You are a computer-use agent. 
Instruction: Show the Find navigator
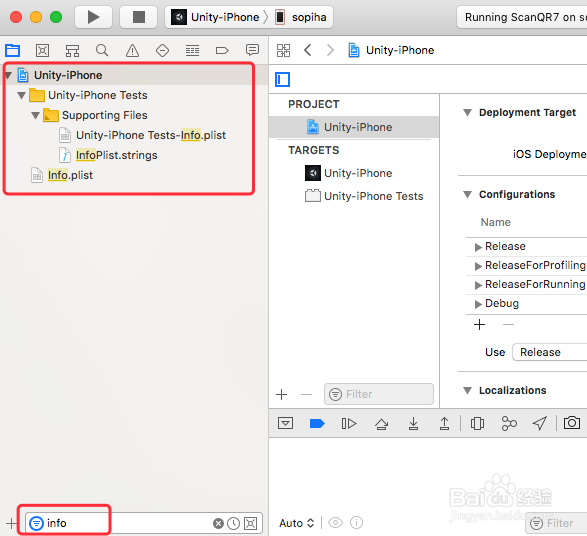point(102,50)
